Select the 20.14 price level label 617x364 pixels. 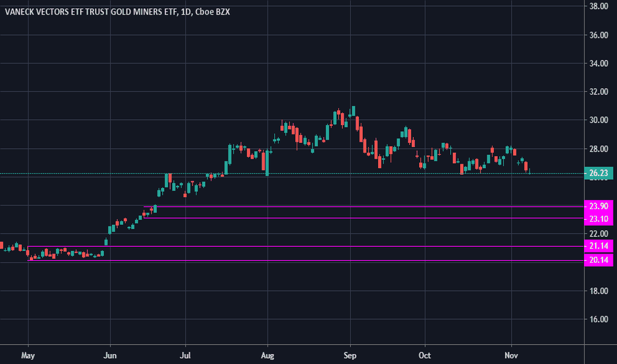598,260
